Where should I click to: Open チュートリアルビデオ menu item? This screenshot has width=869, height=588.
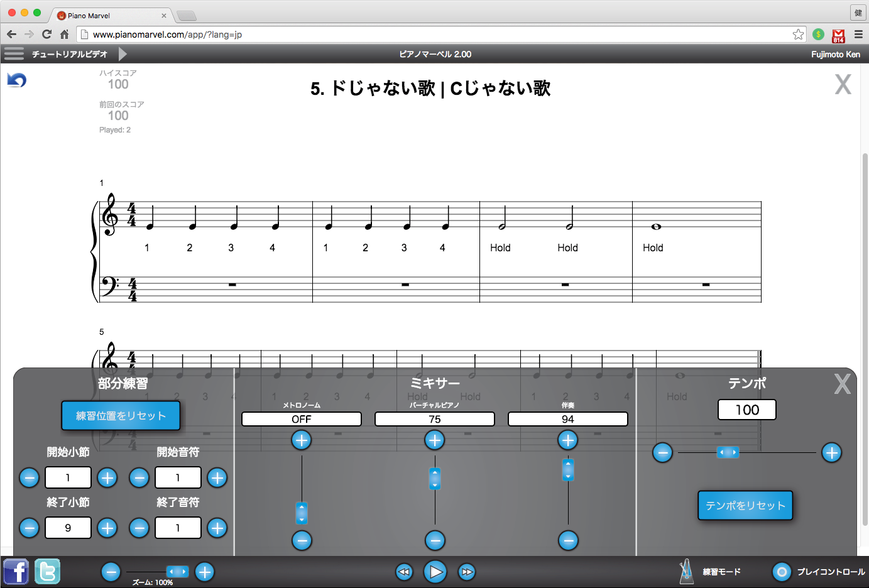tap(70, 54)
